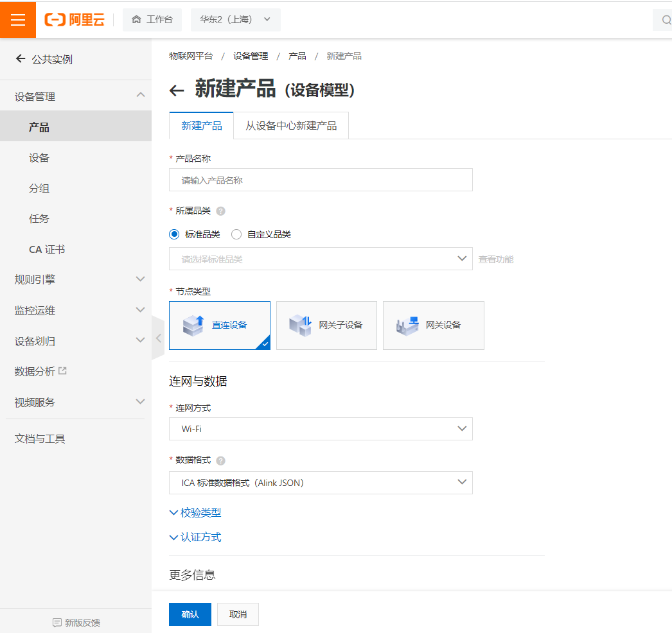
Task: Collapse sidebar using the side handle arrow
Action: tap(158, 338)
